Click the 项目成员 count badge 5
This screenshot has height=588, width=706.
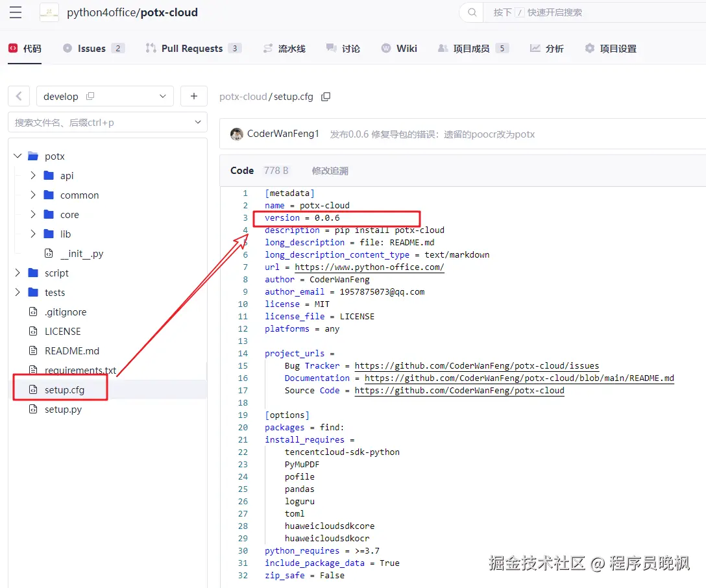click(x=502, y=48)
